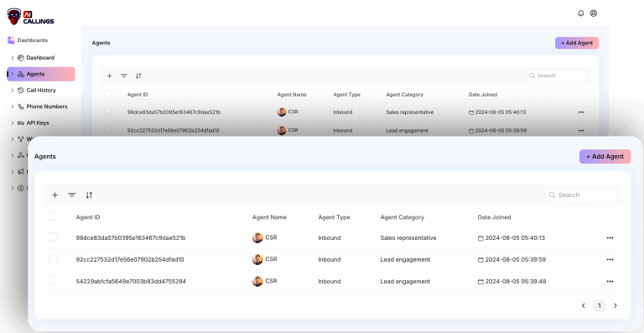Click the AI Callings logo

click(x=31, y=17)
